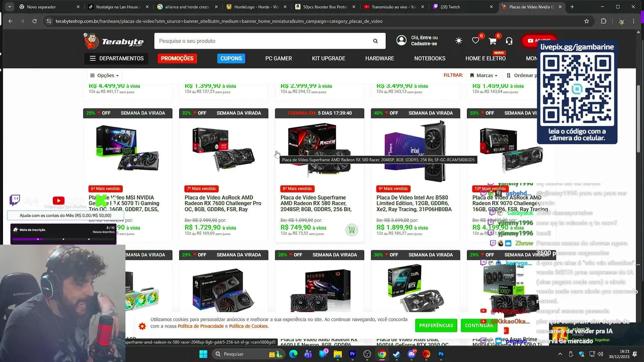Bookmark this page with the star icon
Screen dimensions: 644x362
(587, 21)
